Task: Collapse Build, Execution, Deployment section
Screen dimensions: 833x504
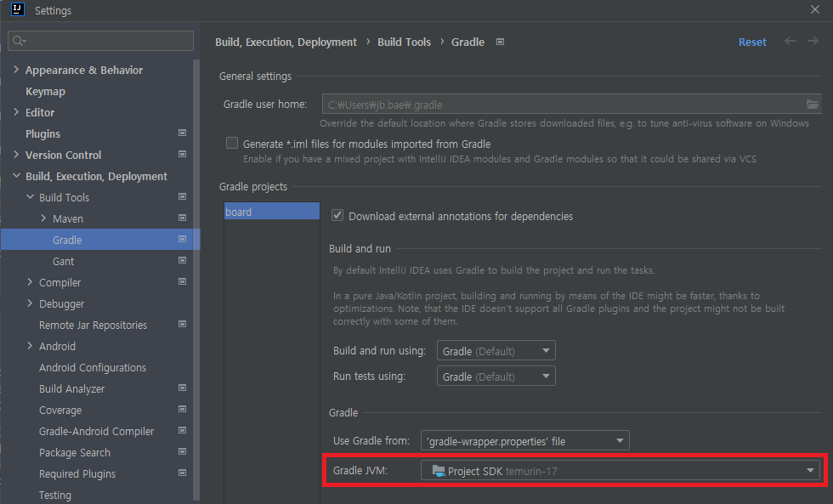Action: click(16, 175)
